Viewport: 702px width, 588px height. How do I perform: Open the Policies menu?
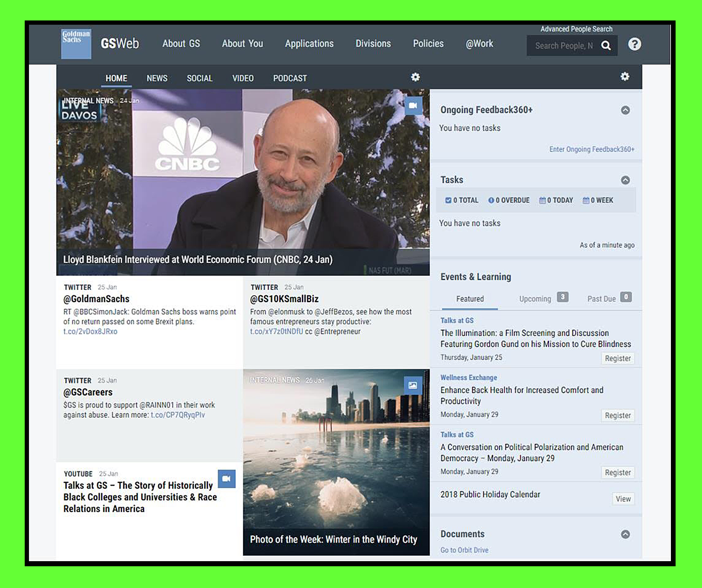pyautogui.click(x=428, y=44)
